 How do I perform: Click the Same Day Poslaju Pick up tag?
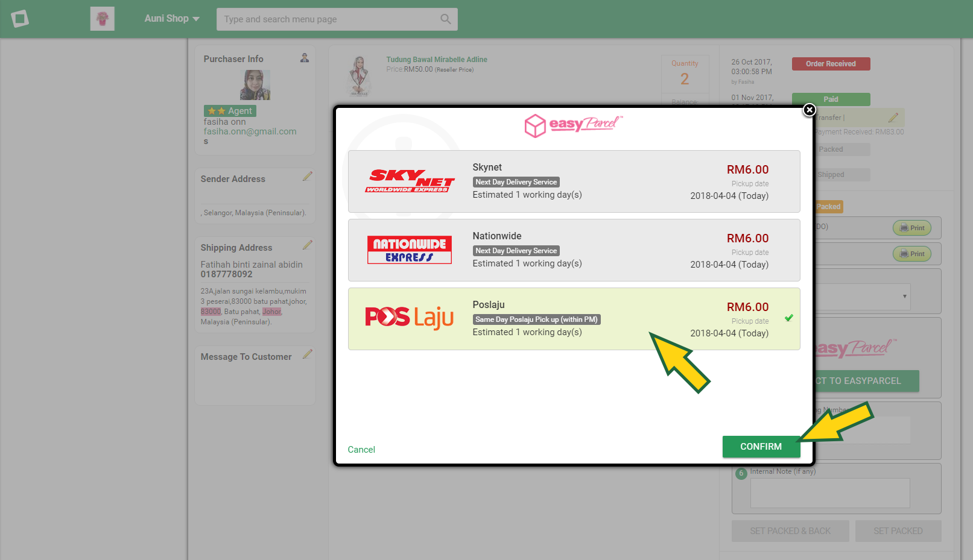pyautogui.click(x=537, y=319)
